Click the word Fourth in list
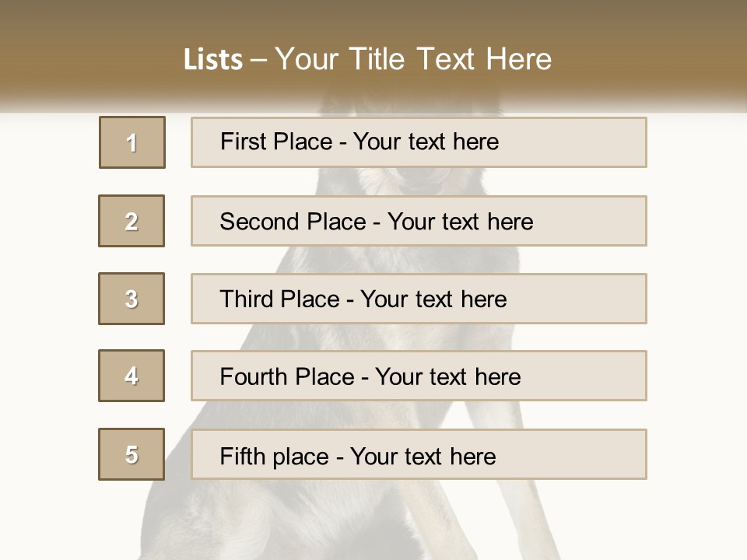 (254, 377)
